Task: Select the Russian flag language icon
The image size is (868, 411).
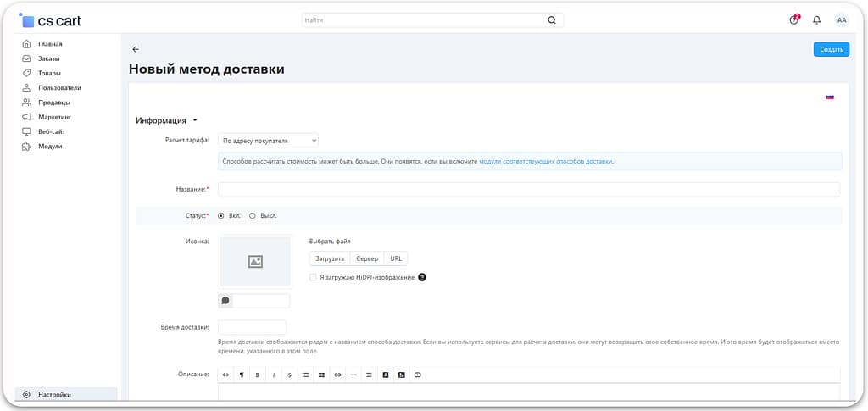Action: point(830,97)
